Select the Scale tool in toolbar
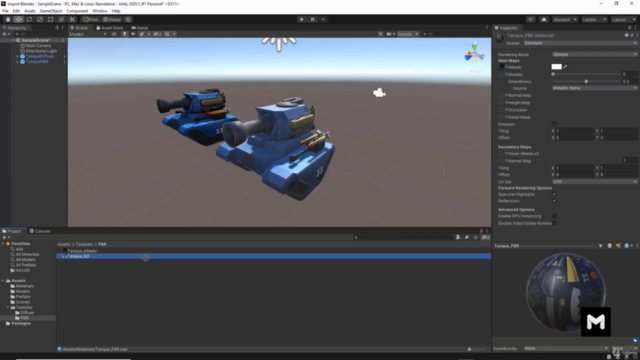This screenshot has width=640, height=360. 40,20
